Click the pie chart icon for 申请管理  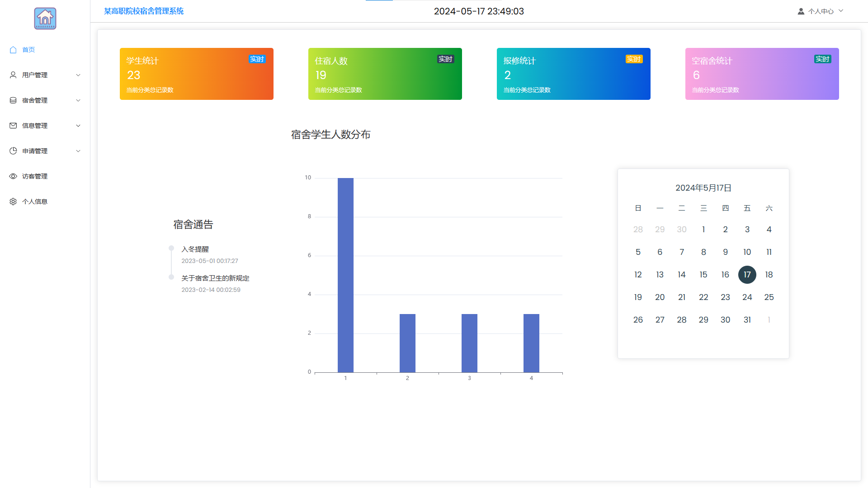pos(13,151)
